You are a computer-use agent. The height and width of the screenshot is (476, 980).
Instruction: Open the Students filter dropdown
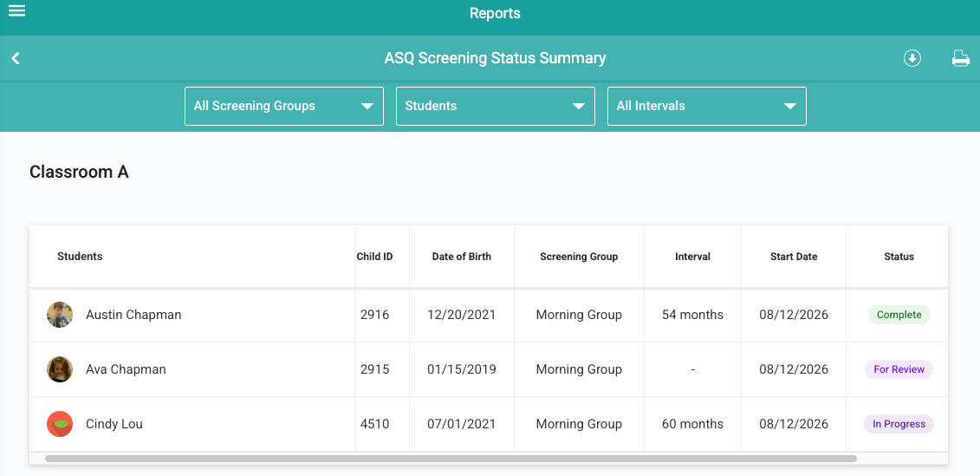[496, 107]
